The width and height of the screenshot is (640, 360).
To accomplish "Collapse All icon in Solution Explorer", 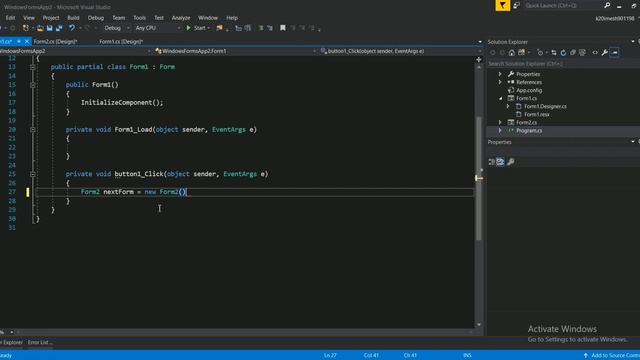I will [573, 53].
